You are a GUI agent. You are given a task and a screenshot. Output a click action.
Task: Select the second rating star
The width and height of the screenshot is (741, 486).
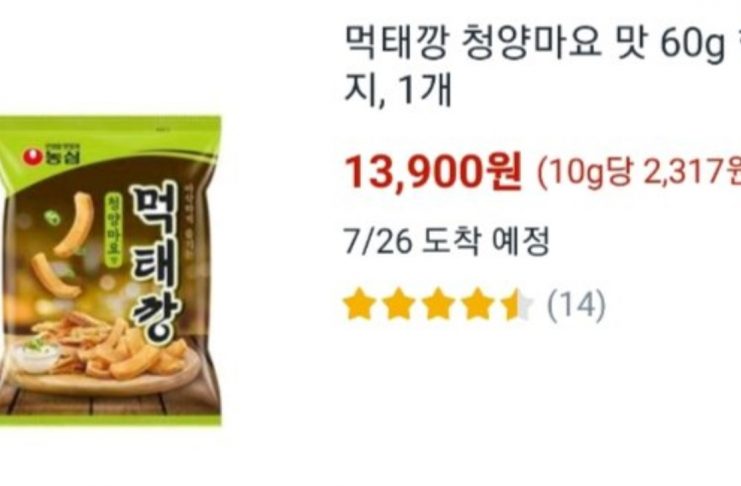(x=399, y=304)
